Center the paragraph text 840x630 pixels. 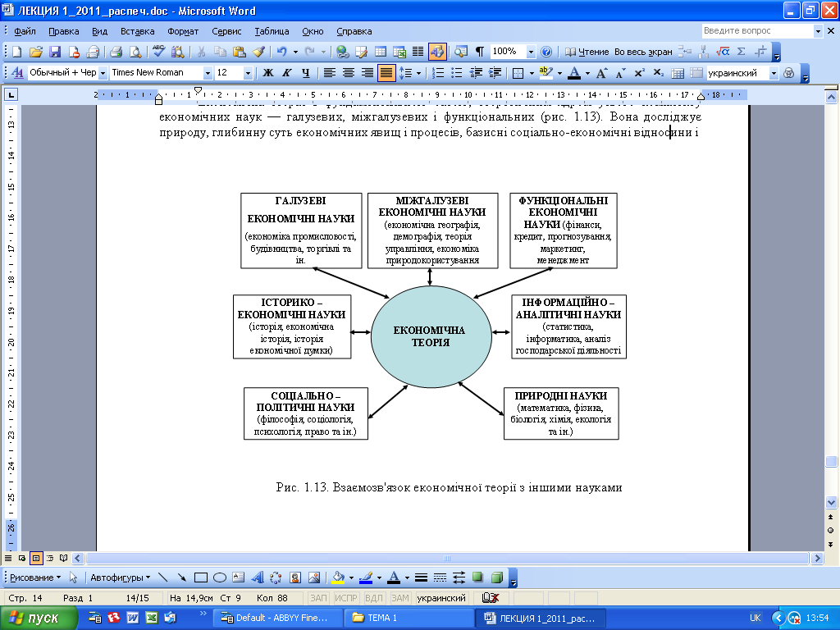coord(348,73)
